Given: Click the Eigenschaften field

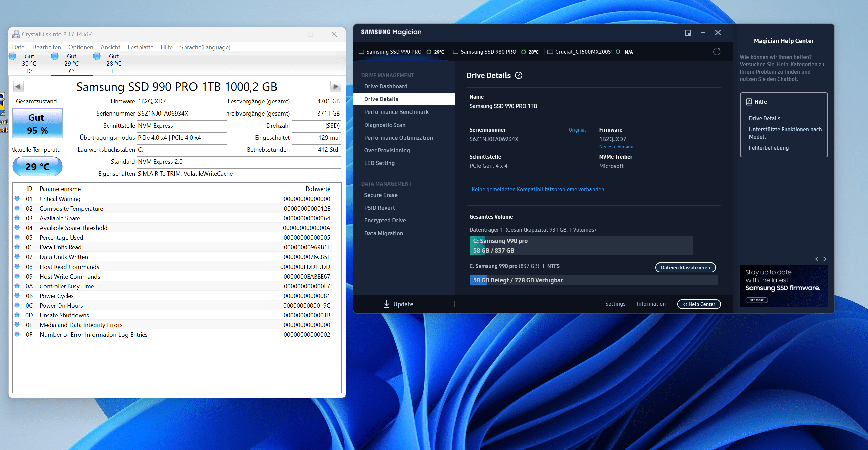Looking at the screenshot, I should 239,174.
